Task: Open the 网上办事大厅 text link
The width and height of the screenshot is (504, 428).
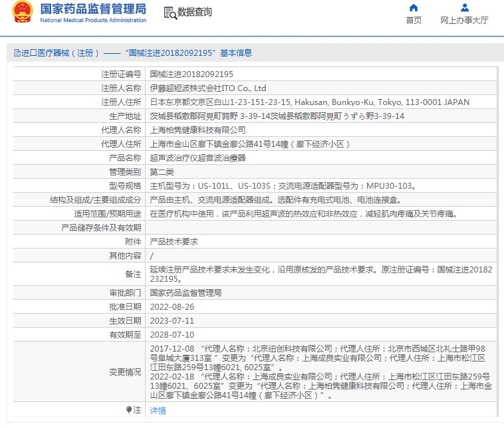Action: click(x=464, y=21)
